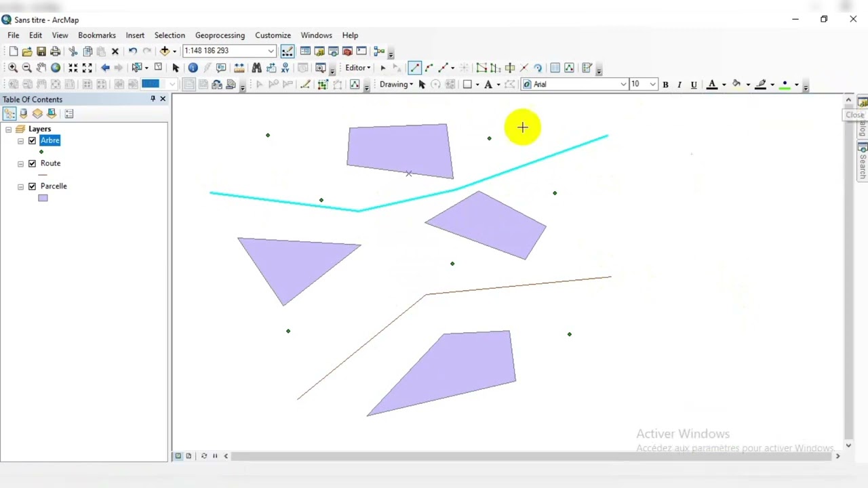The width and height of the screenshot is (868, 488).
Task: Open the ModelBuilder window icon
Action: (x=379, y=51)
